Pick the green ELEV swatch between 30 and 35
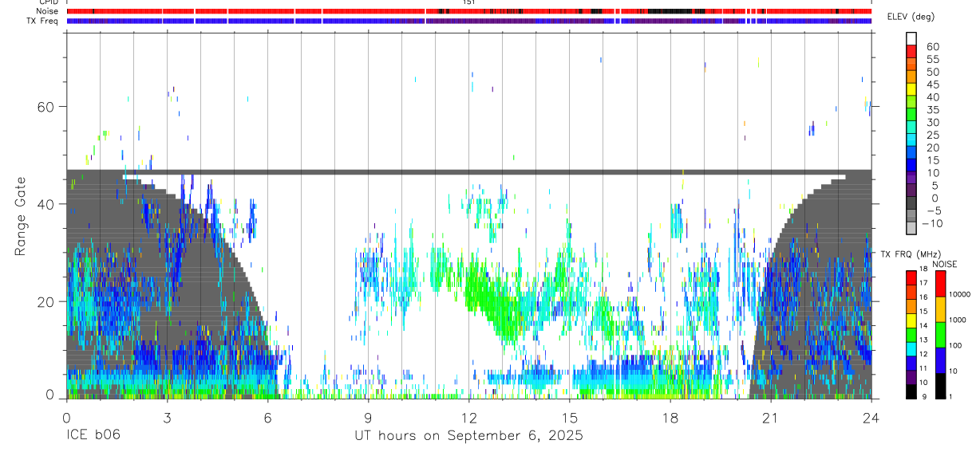The height and width of the screenshot is (452, 980). pyautogui.click(x=911, y=116)
